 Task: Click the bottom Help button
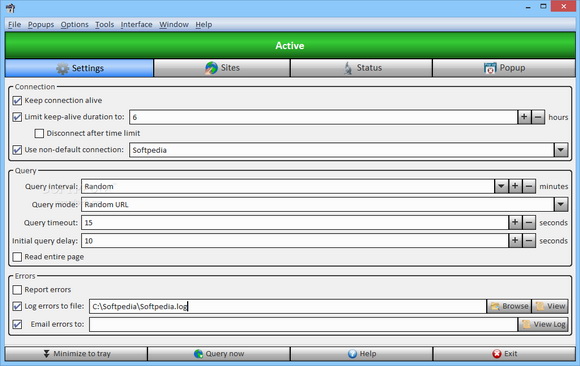coord(361,354)
